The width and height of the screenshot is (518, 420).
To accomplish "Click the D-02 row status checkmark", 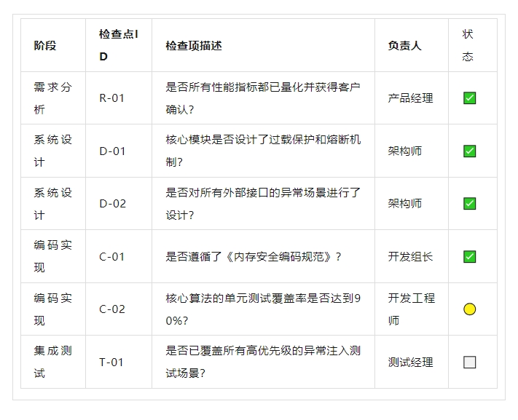I will [x=470, y=204].
